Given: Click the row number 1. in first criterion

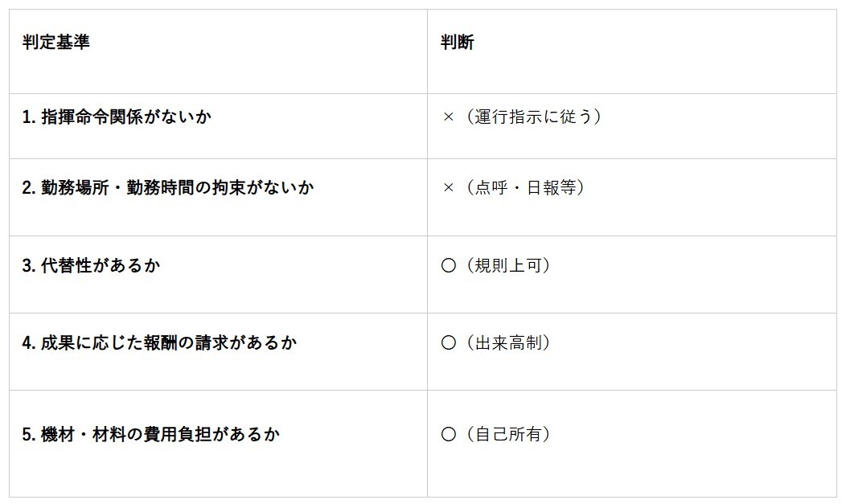Looking at the screenshot, I should click(x=28, y=117).
